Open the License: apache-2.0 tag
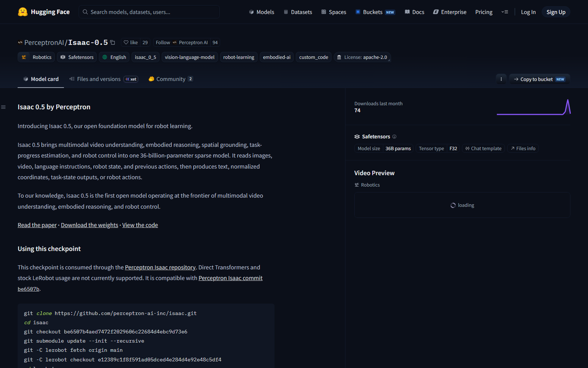 [362, 57]
